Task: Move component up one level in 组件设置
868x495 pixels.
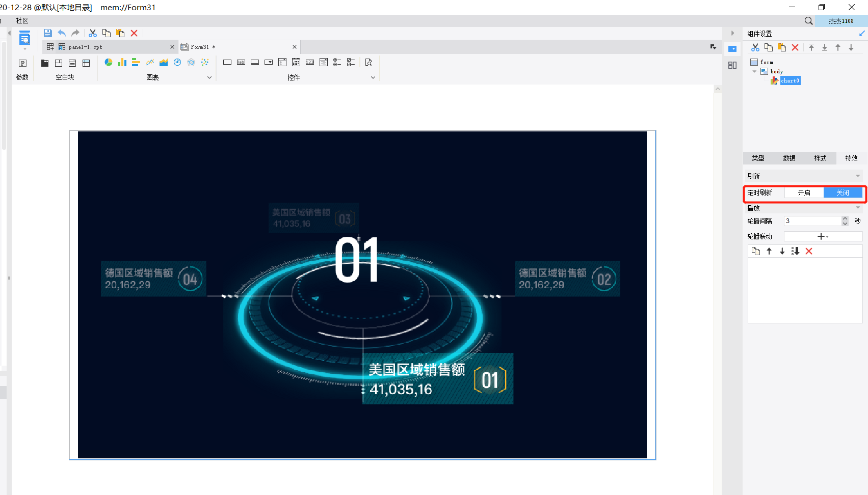Action: point(838,47)
